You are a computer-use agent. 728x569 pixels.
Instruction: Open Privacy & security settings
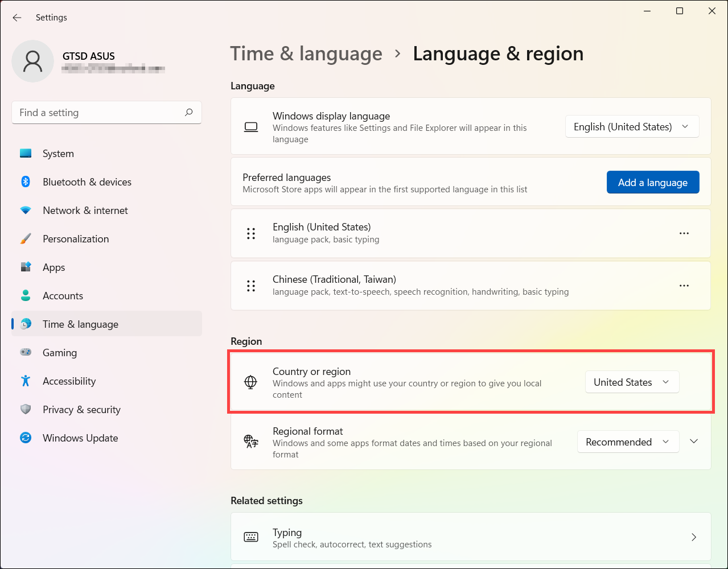pos(106,410)
